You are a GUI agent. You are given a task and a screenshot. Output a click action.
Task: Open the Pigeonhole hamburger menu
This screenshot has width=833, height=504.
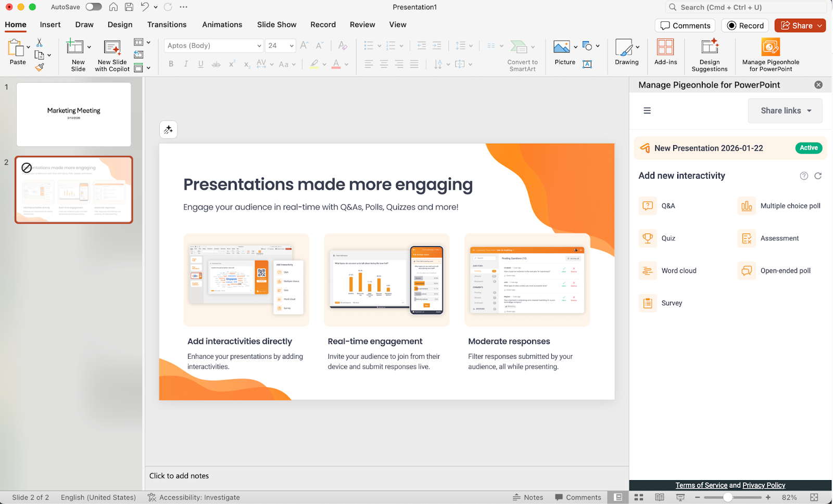point(647,111)
